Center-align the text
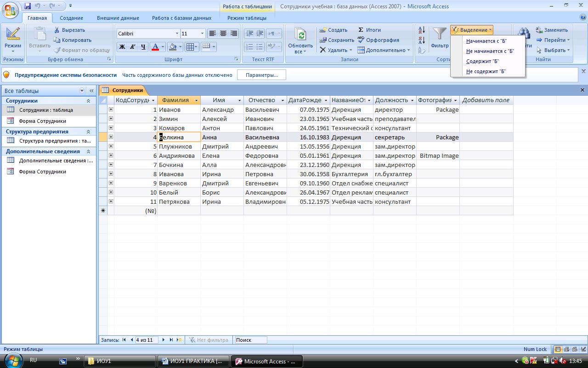The image size is (588, 368). [x=223, y=34]
